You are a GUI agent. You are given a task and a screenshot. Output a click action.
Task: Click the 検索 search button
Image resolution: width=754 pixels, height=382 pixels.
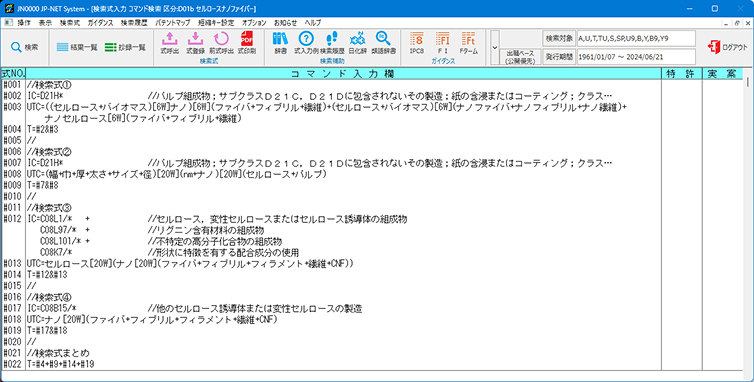25,47
